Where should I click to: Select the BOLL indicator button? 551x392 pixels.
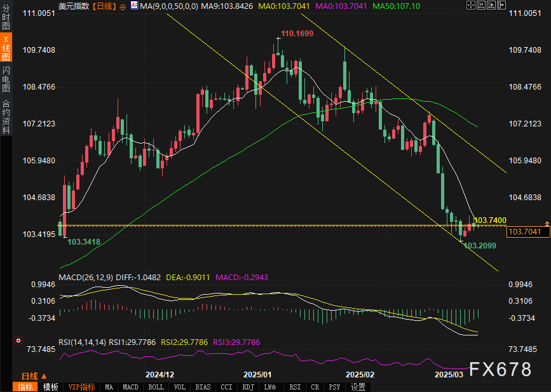pos(156,386)
